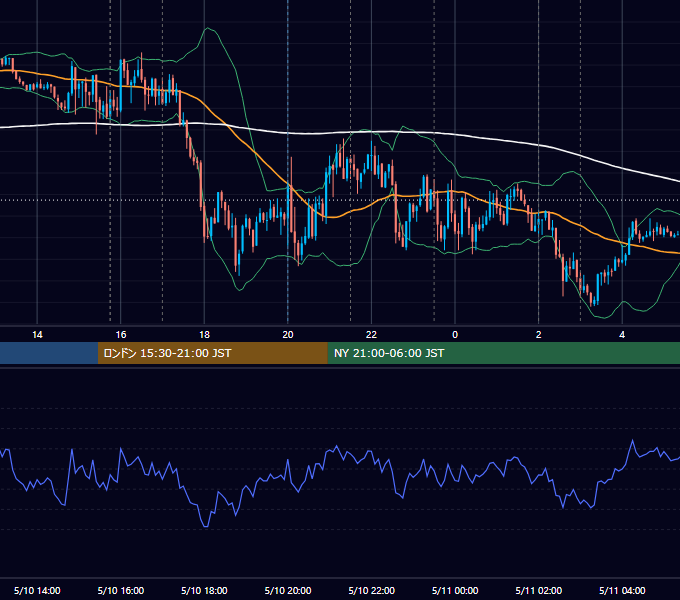
Task: Click the 0 hour label on price chart axis
Action: [x=455, y=335]
